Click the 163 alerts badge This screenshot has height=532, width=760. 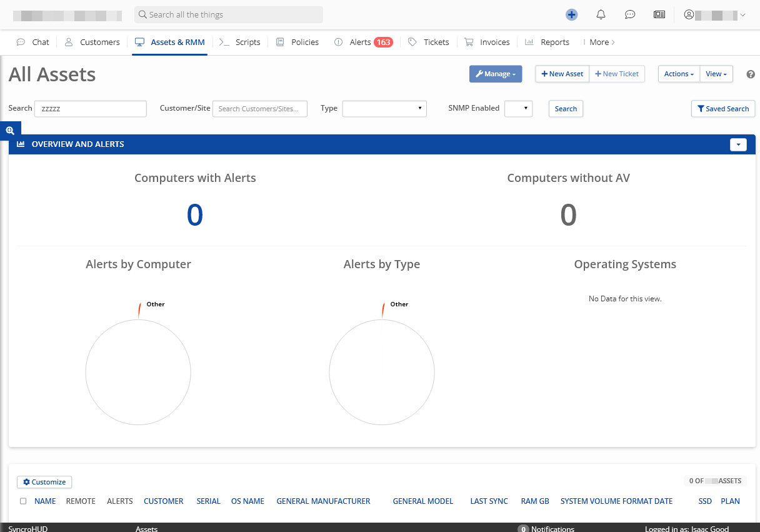click(x=383, y=42)
